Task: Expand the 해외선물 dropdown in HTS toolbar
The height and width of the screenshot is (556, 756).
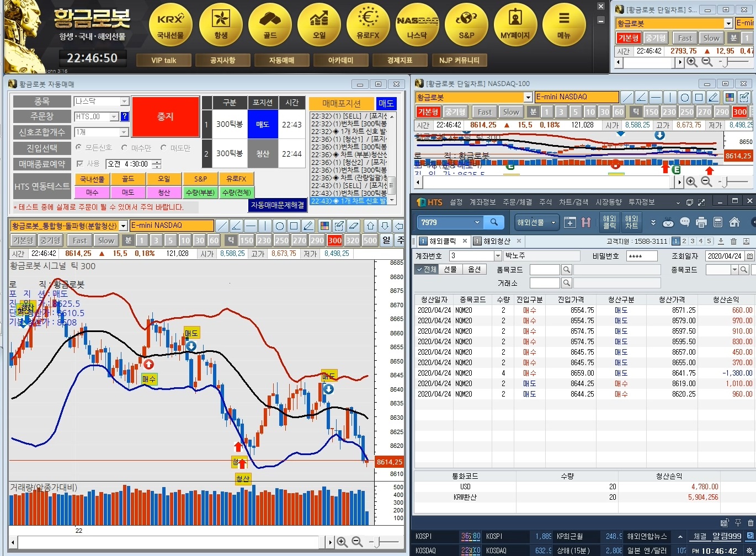Action: 553,222
